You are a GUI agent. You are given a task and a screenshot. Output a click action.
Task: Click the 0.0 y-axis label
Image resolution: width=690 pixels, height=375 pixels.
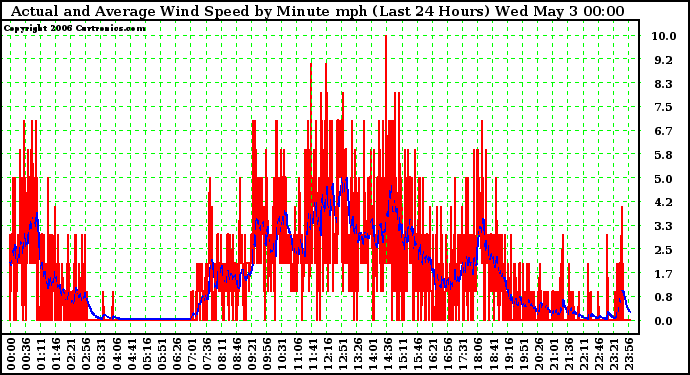[664, 321]
